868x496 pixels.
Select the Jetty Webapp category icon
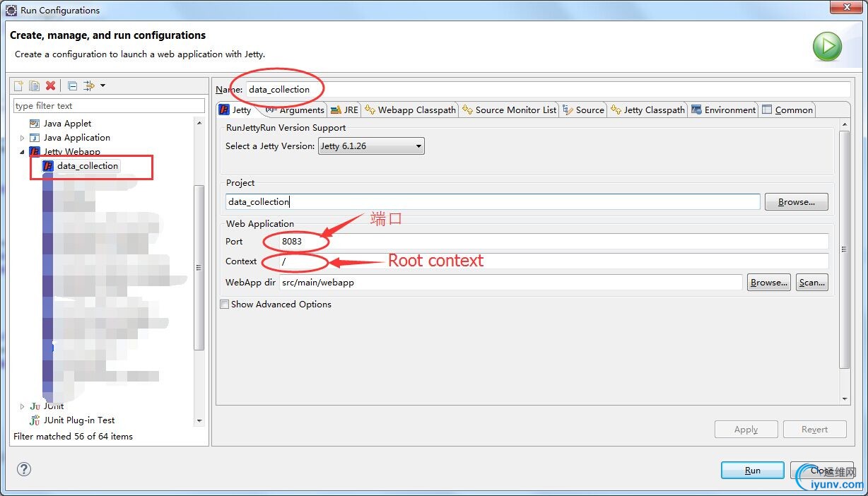click(35, 152)
